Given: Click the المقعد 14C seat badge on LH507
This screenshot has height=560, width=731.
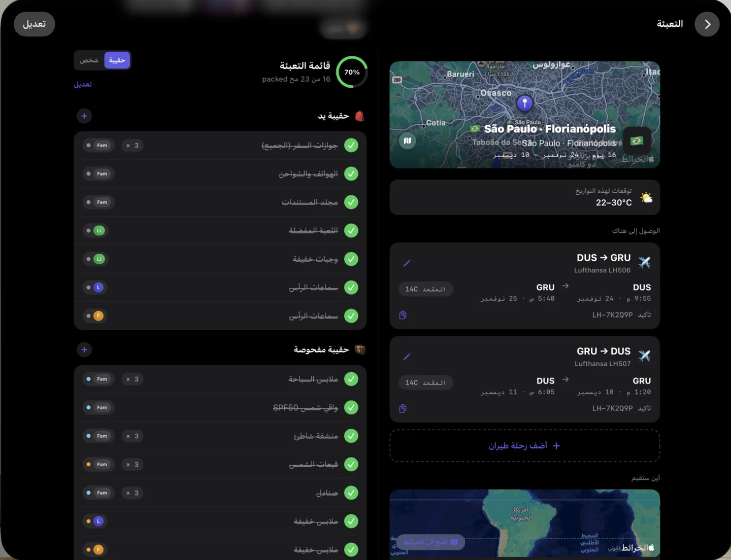Looking at the screenshot, I should pos(425,382).
